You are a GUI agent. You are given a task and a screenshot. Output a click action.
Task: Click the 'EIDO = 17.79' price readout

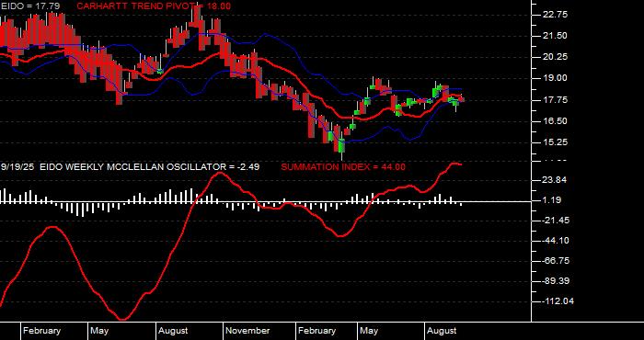point(30,6)
